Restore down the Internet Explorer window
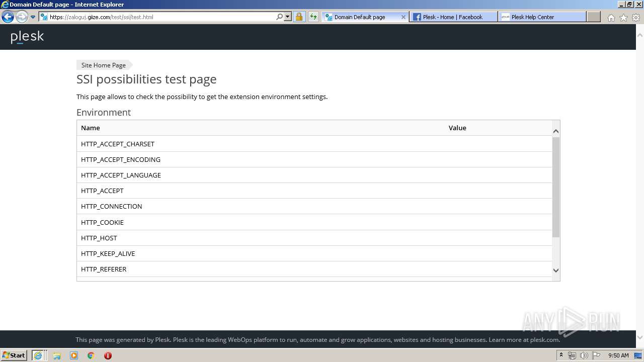 [x=629, y=5]
